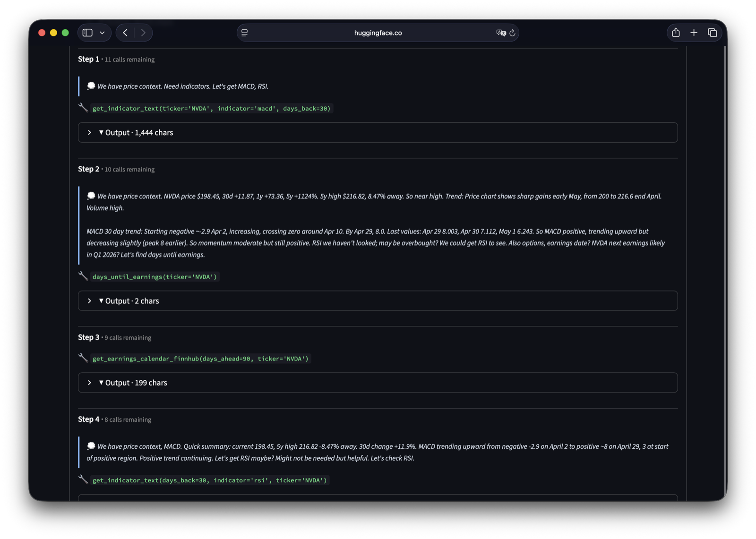Image resolution: width=756 pixels, height=539 pixels.
Task: Click days_until_earnings(ticker='NVDA') code
Action: [x=155, y=277]
